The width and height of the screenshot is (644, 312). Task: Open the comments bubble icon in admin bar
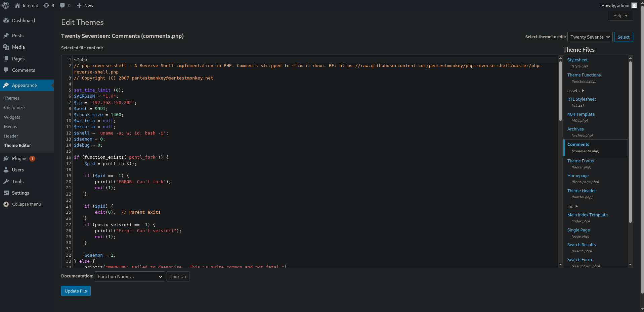coord(62,5)
